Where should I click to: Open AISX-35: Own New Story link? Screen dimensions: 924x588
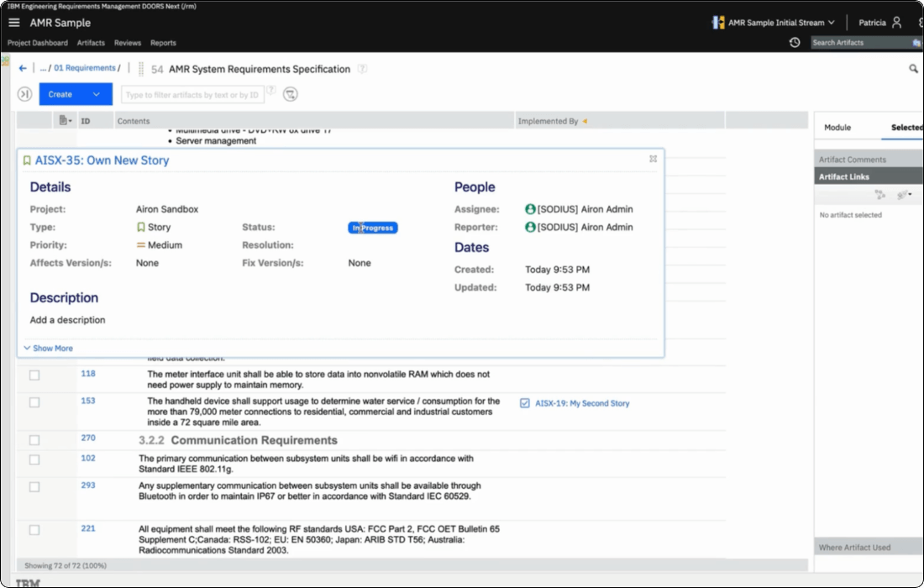coord(102,160)
